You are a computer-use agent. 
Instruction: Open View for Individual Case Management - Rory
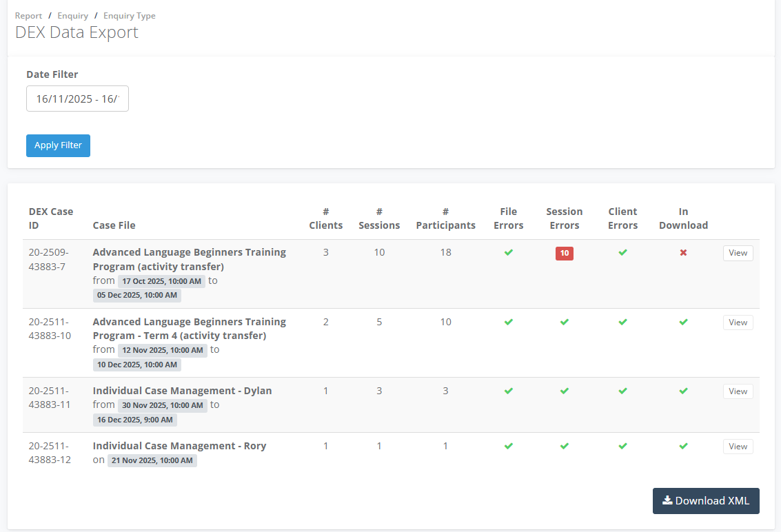point(738,447)
